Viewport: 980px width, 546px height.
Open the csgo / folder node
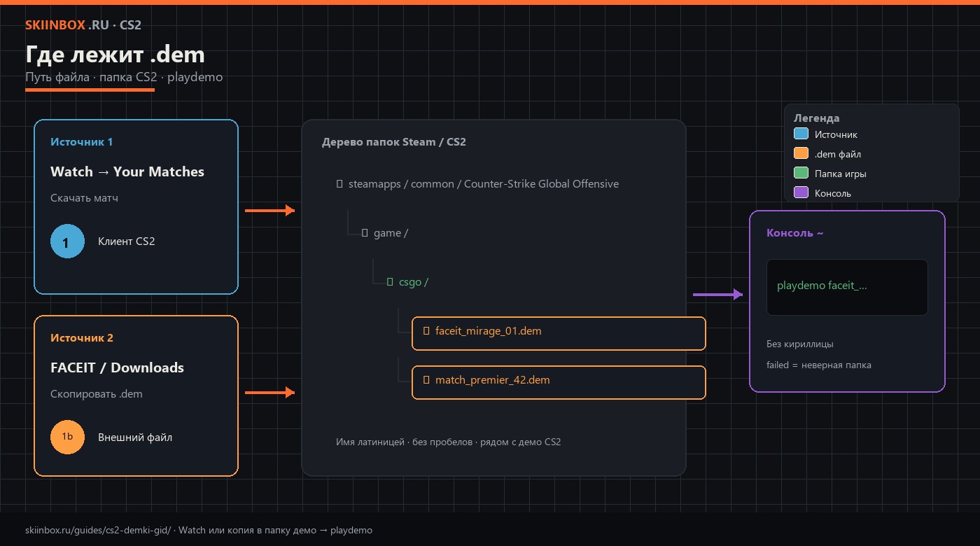tap(407, 282)
